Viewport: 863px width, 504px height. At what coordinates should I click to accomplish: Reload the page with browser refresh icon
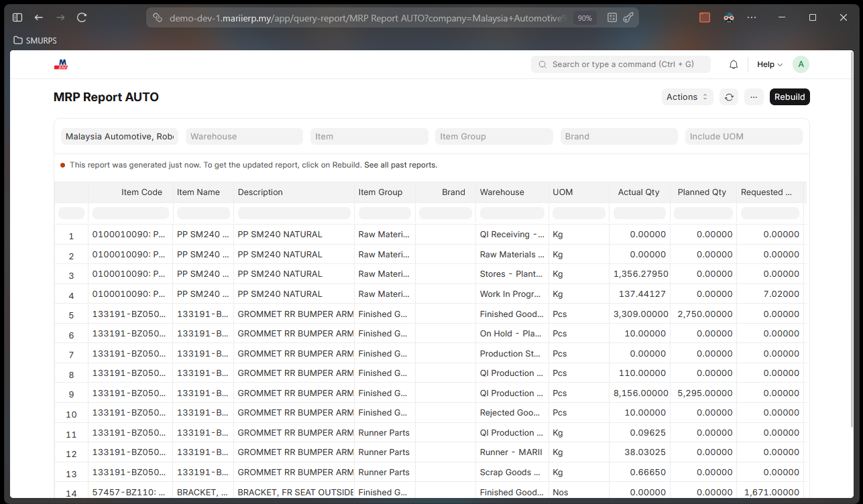[x=82, y=17]
